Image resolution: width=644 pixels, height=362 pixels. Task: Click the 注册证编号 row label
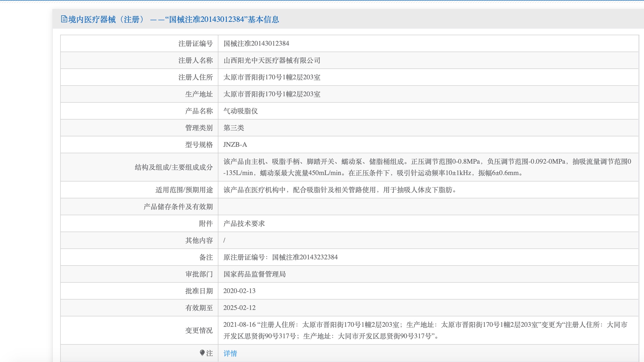[196, 43]
